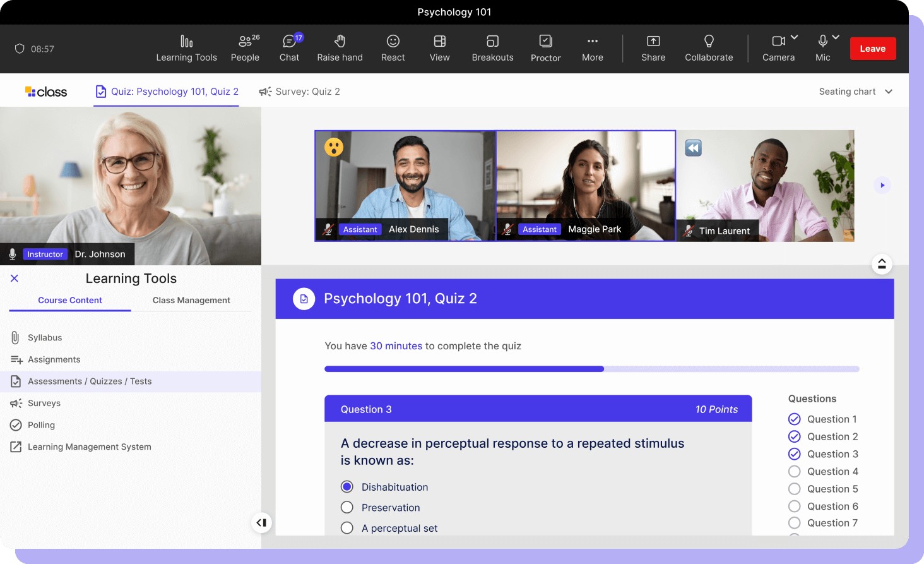Open the Mic options arrow
The height and width of the screenshot is (564, 924).
click(836, 38)
